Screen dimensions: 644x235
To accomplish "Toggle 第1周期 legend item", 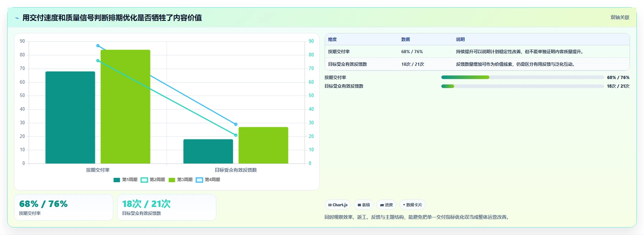I will (x=125, y=180).
